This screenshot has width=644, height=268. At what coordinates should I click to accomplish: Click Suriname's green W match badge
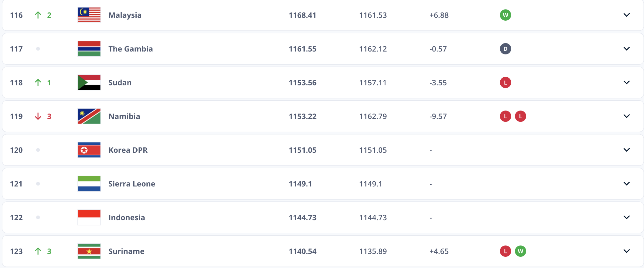click(520, 251)
